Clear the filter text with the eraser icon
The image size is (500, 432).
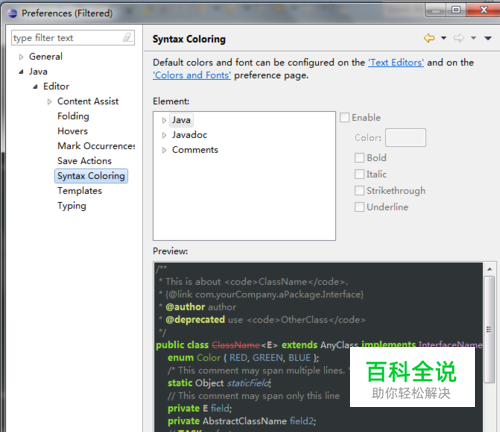point(127,38)
